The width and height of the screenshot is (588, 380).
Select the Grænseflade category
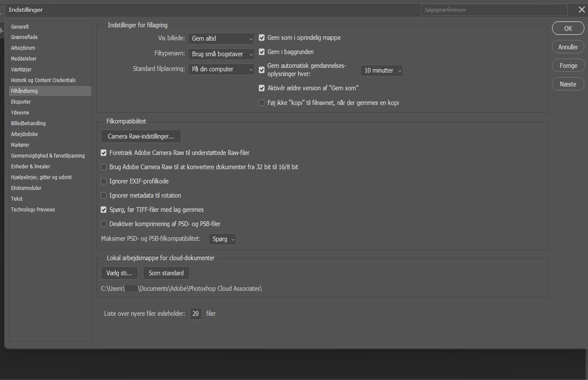[x=50, y=37]
